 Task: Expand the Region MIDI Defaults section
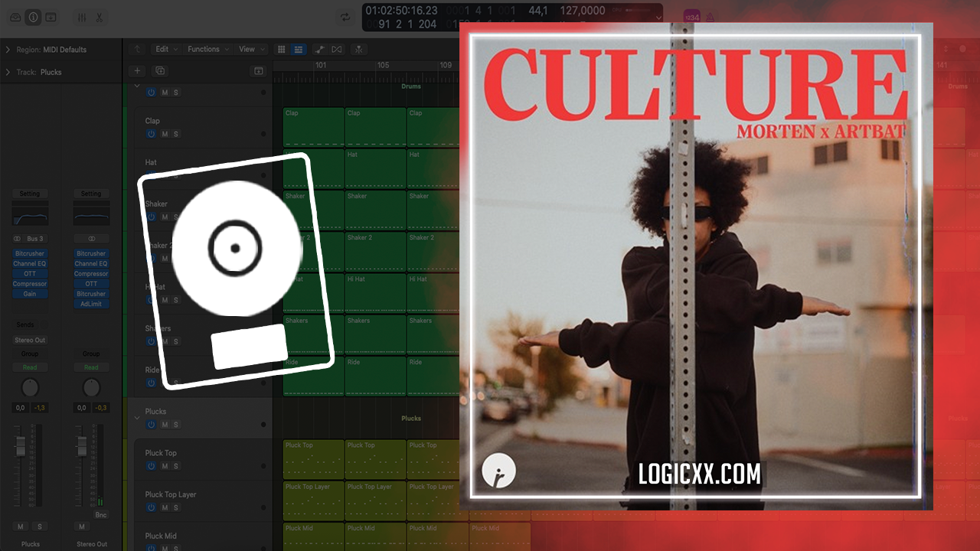(x=8, y=50)
